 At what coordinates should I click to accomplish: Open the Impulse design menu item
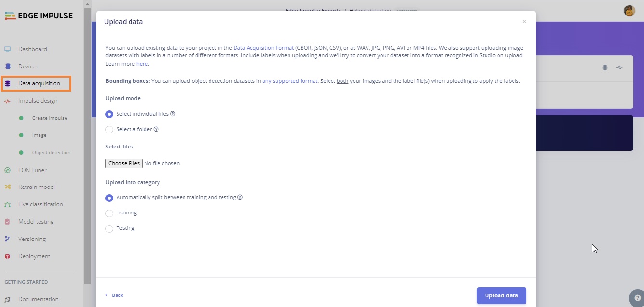(38, 101)
